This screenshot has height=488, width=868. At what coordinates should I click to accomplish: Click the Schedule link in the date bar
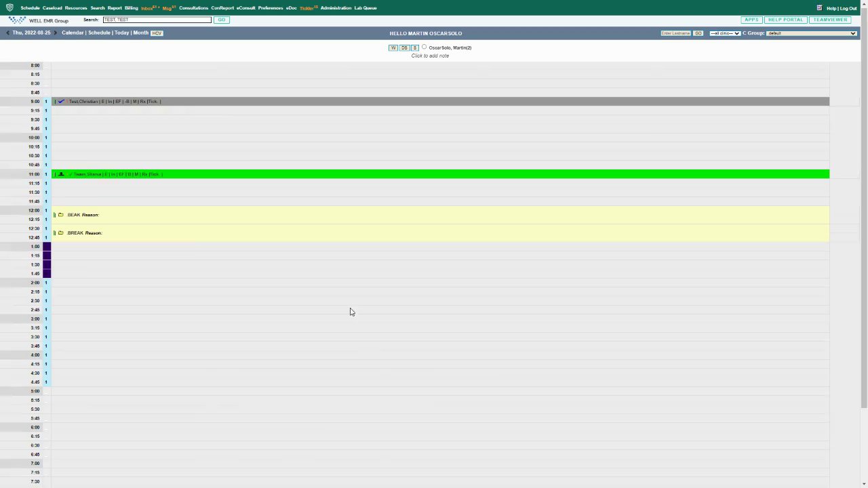coord(99,33)
